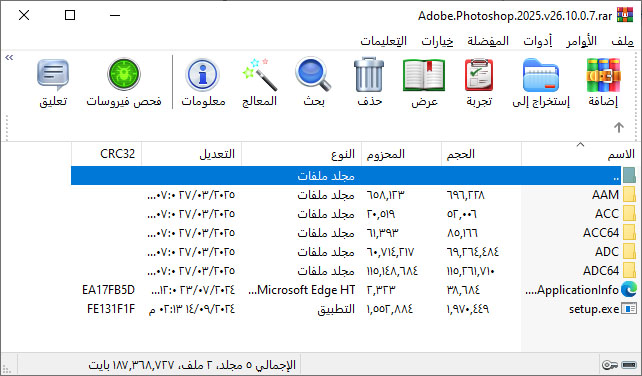642x376 pixels.
Task: Click the highlighted مجلد ملفات parent row
Action: (346, 176)
